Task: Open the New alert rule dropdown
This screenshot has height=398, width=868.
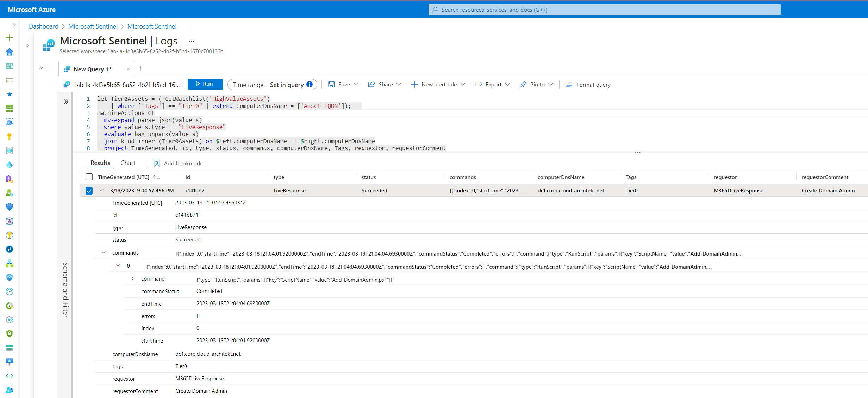Action: point(438,85)
